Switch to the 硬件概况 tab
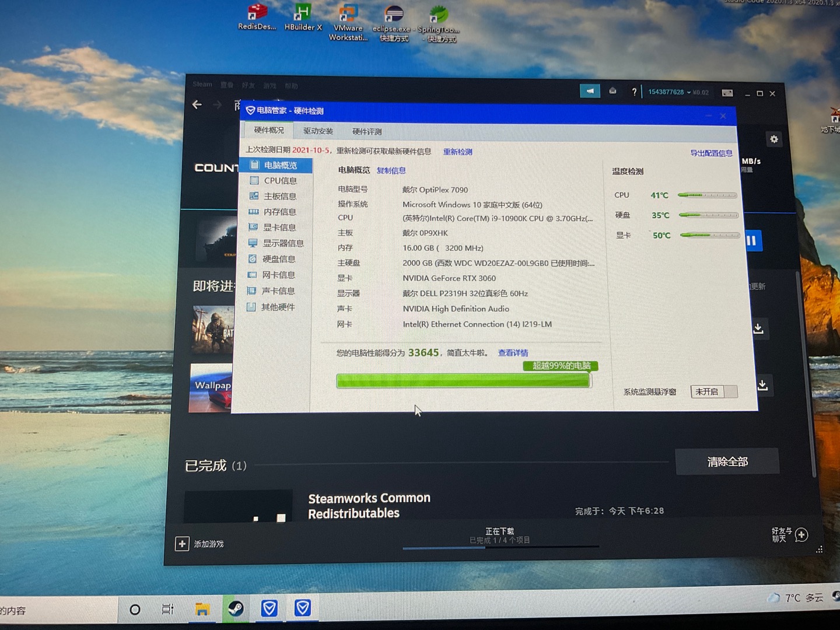The height and width of the screenshot is (630, 840). point(269,131)
